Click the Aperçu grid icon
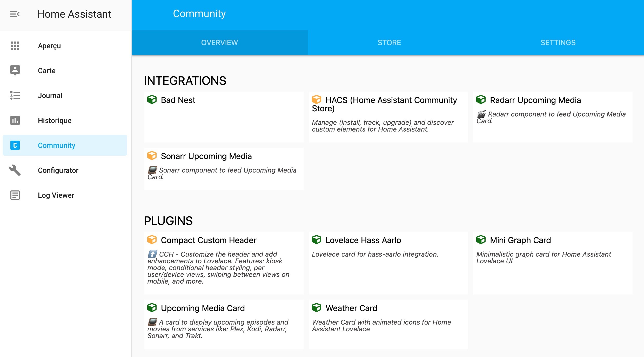644x357 pixels. click(x=15, y=46)
